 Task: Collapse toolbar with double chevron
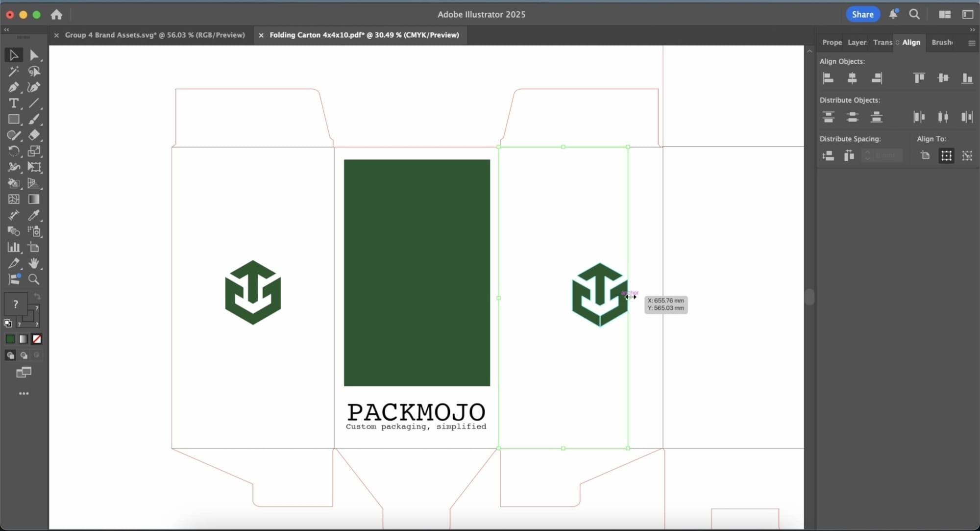(x=6, y=30)
